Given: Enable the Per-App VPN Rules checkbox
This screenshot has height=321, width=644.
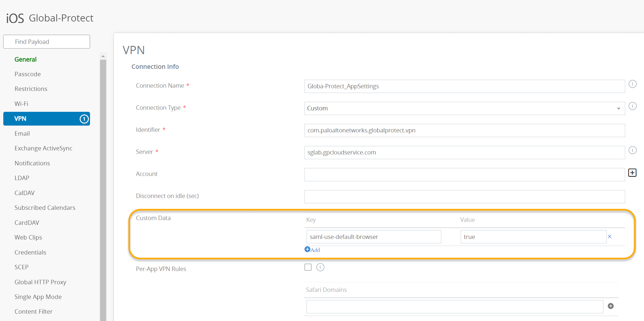Looking at the screenshot, I should (x=308, y=267).
